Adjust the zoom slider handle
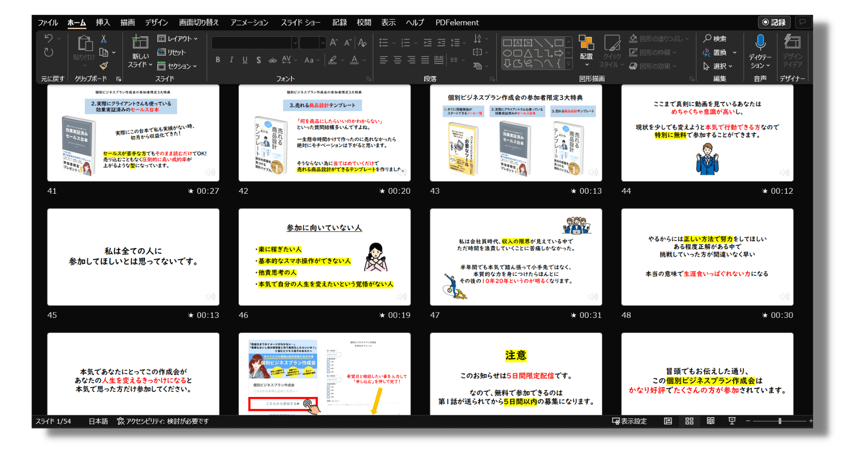The height and width of the screenshot is (459, 868). [780, 421]
